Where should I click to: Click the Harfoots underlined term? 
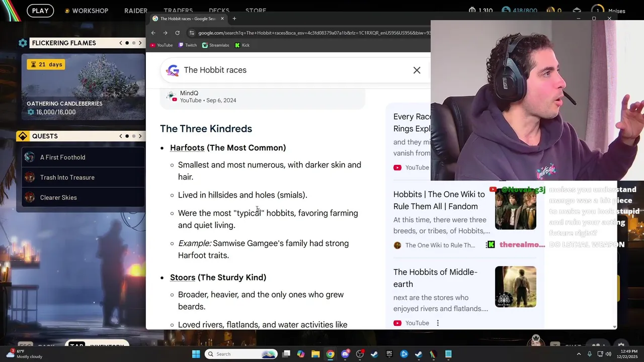187,148
